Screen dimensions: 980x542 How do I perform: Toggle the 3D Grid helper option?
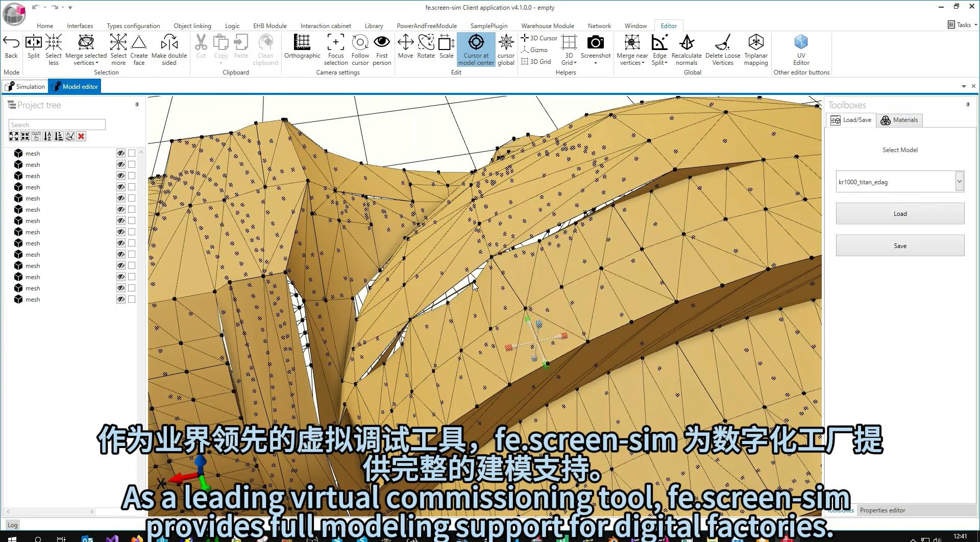click(x=536, y=62)
